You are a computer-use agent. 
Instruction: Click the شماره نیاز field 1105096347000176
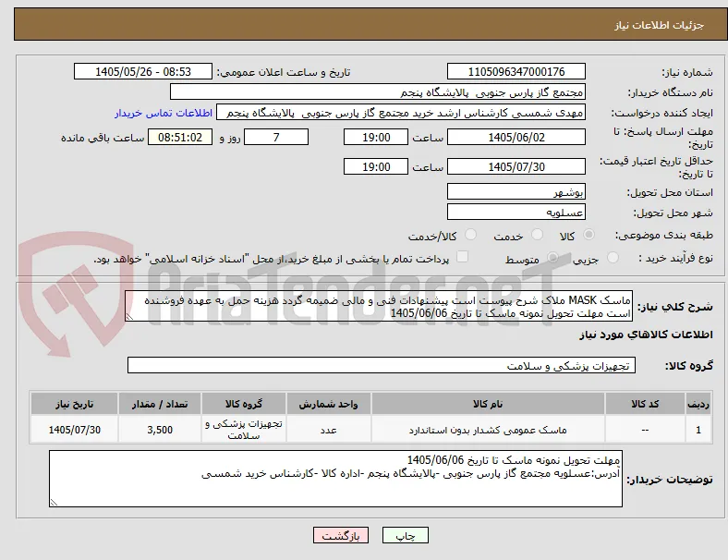(x=516, y=71)
